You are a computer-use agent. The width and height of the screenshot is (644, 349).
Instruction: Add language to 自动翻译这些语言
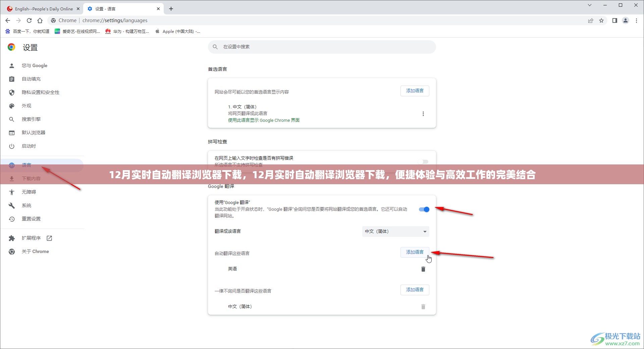415,252
